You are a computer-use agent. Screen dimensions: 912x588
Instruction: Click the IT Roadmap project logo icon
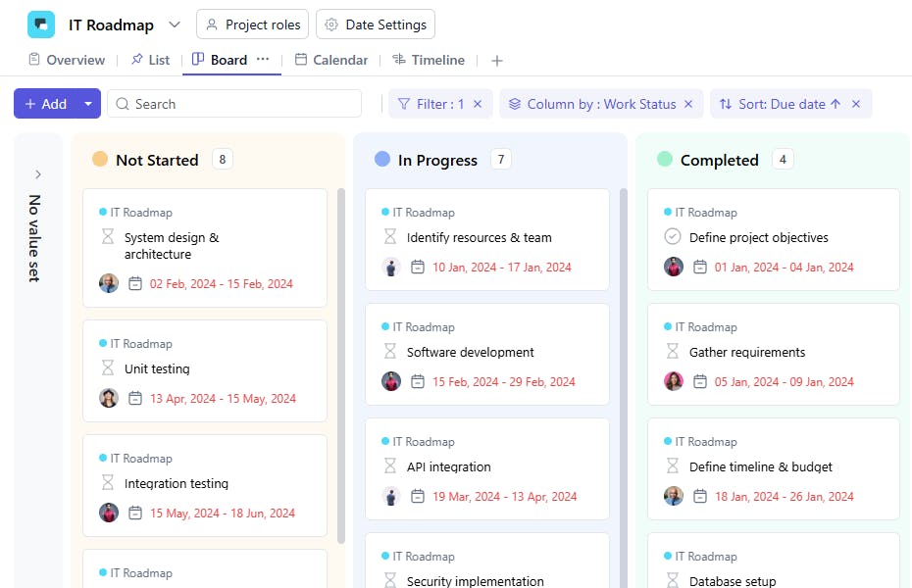click(x=41, y=24)
